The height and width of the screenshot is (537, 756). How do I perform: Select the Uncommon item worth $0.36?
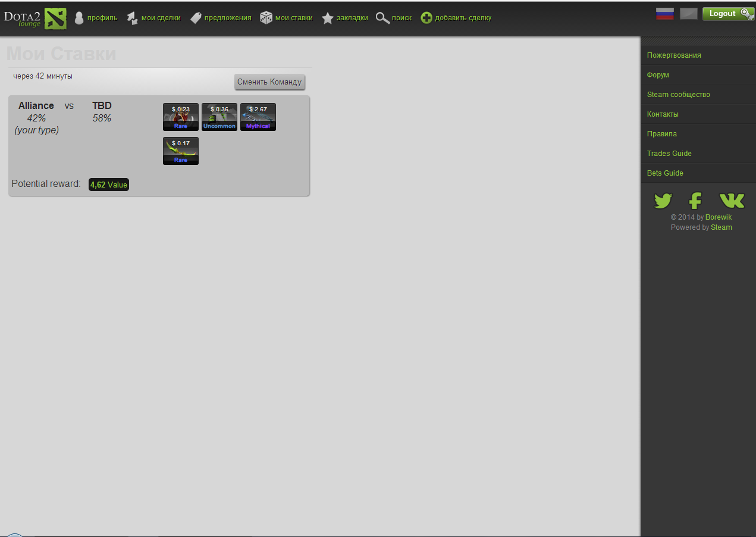(x=219, y=117)
